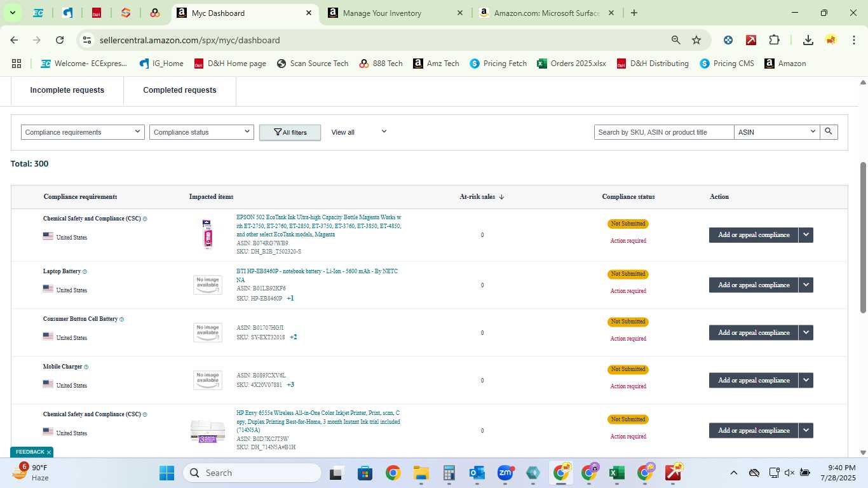The height and width of the screenshot is (488, 868).
Task: Add or appeal compliance for Laptop Battery
Action: pyautogui.click(x=754, y=285)
